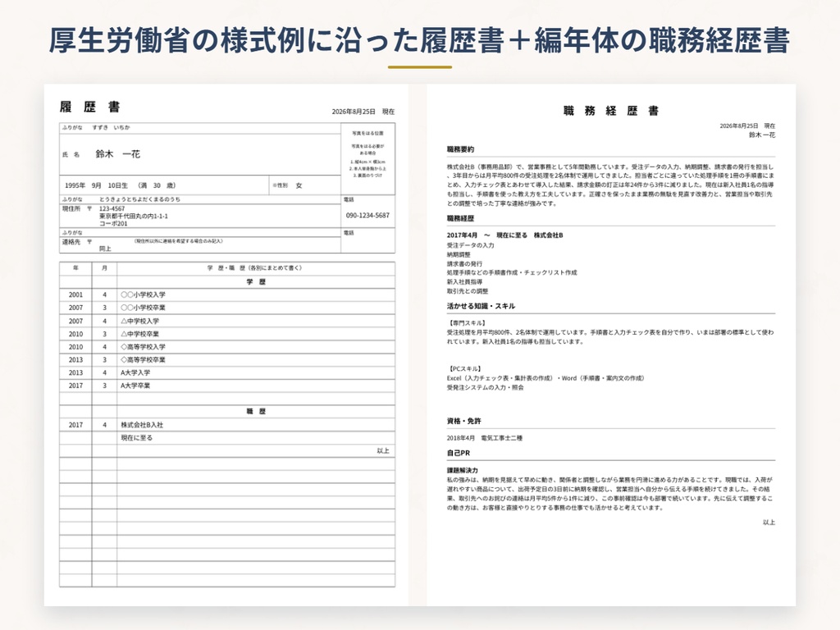Select the row ○○小学校卒業
The image size is (840, 630).
tap(227, 308)
